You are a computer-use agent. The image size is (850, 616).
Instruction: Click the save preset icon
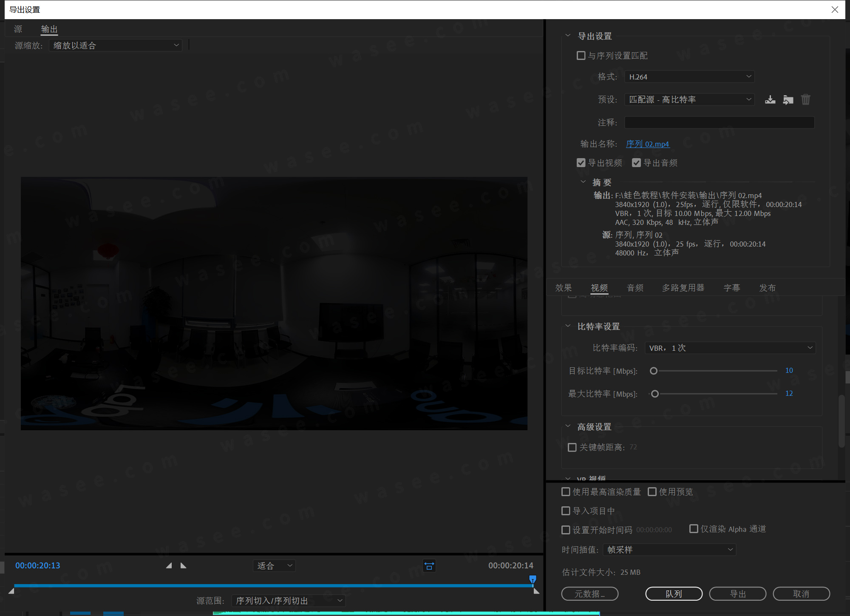pyautogui.click(x=770, y=100)
